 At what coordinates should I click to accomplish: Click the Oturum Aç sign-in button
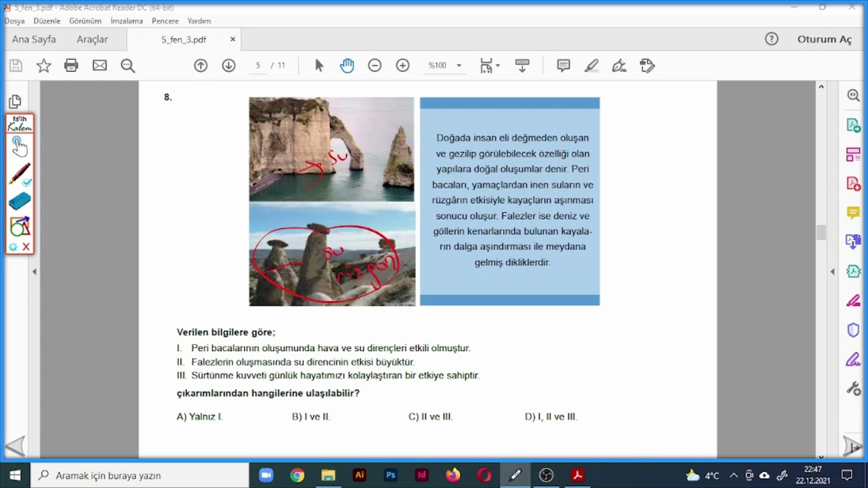tap(824, 39)
